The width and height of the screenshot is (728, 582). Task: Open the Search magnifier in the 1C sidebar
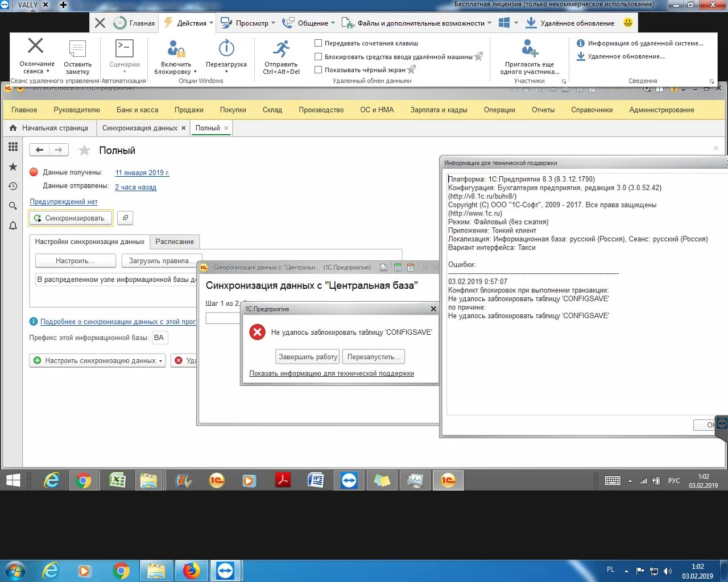(x=13, y=206)
